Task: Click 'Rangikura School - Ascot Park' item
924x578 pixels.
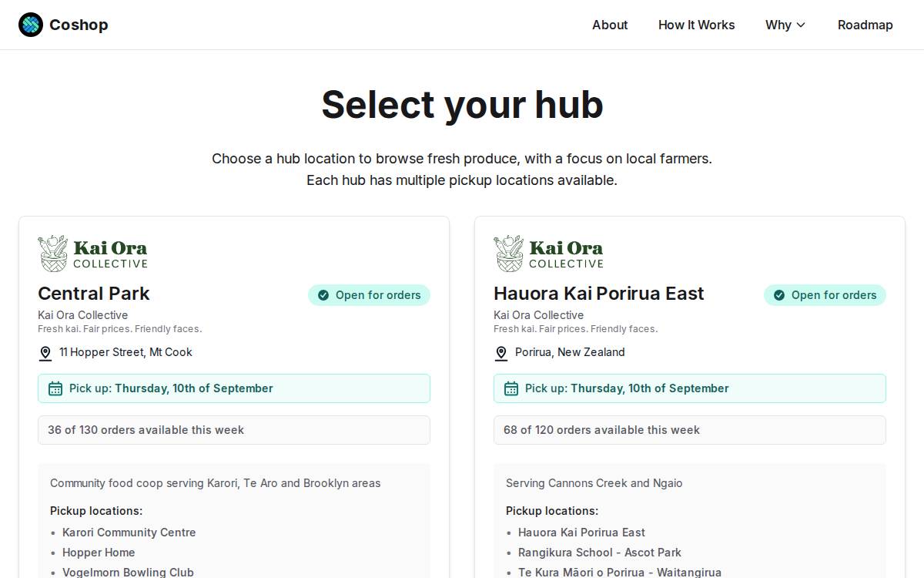Action: pos(600,553)
